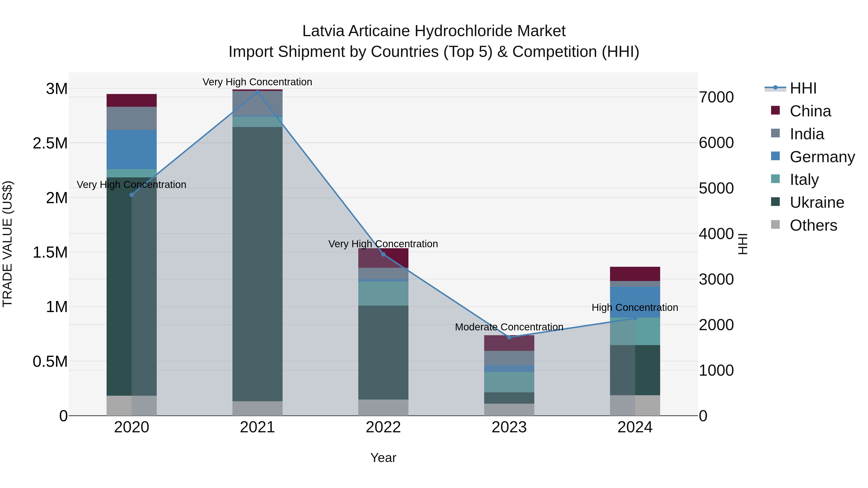Click the 2.5M tick on trade axis
The height and width of the screenshot is (488, 868).
(x=50, y=143)
